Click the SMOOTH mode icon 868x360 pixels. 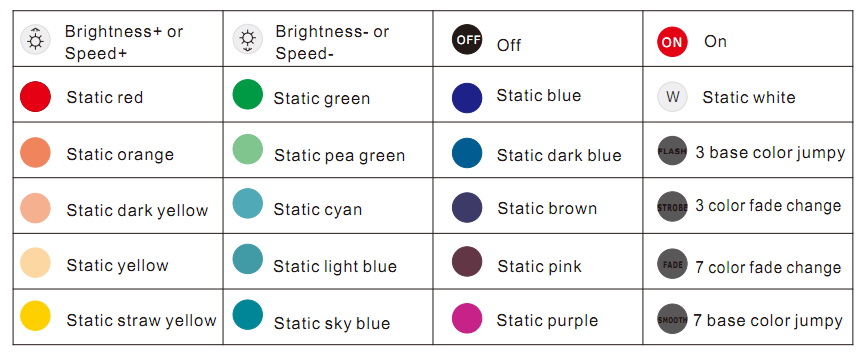point(672,318)
